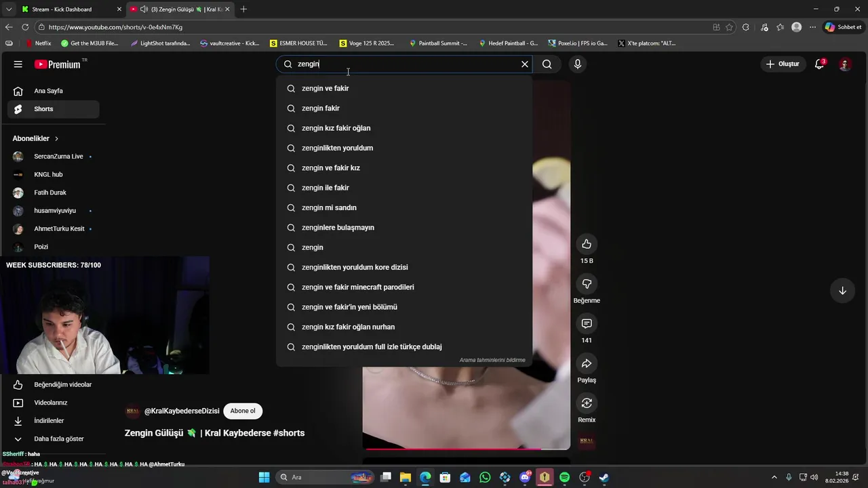This screenshot has height=488, width=868.
Task: Open WhatsApp from the taskbar
Action: tap(485, 478)
